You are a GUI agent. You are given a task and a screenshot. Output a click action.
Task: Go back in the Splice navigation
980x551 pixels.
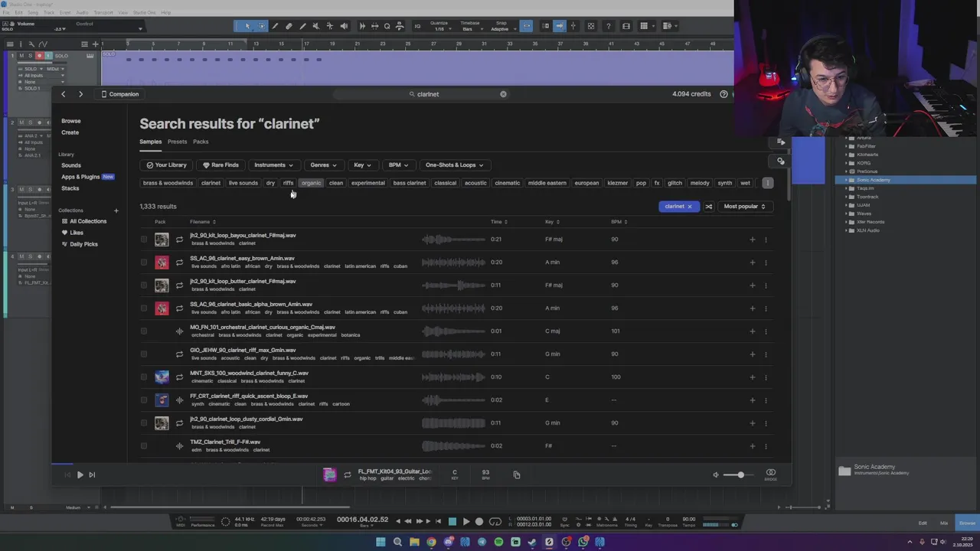pyautogui.click(x=63, y=94)
